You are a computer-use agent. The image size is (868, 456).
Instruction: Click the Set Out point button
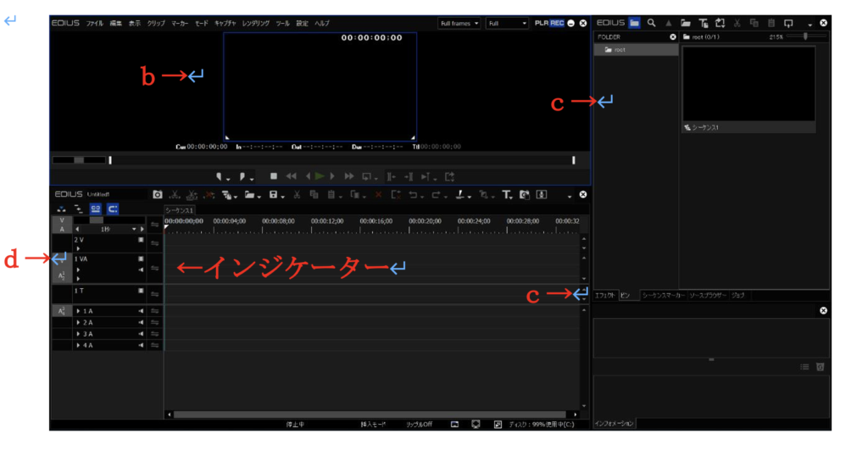(x=242, y=176)
